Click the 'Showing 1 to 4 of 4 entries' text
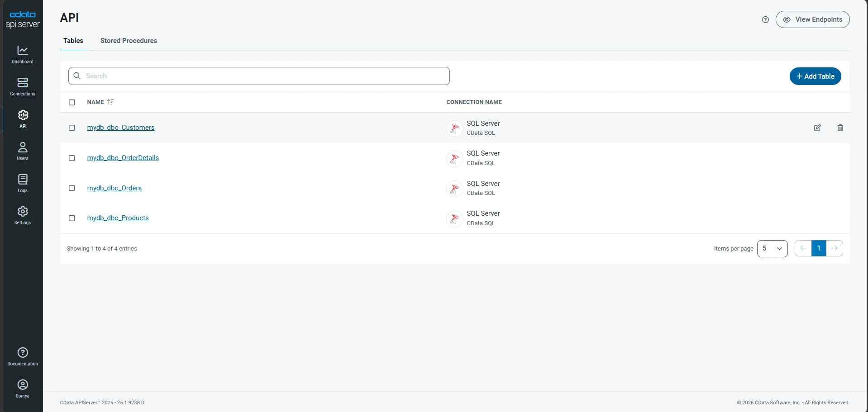This screenshot has height=412, width=868. [x=102, y=249]
